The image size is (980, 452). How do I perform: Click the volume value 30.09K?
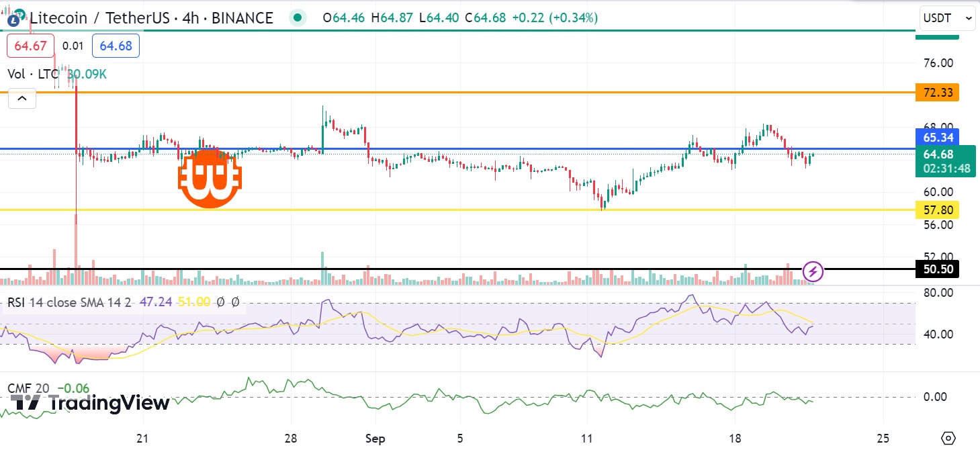pyautogui.click(x=87, y=75)
